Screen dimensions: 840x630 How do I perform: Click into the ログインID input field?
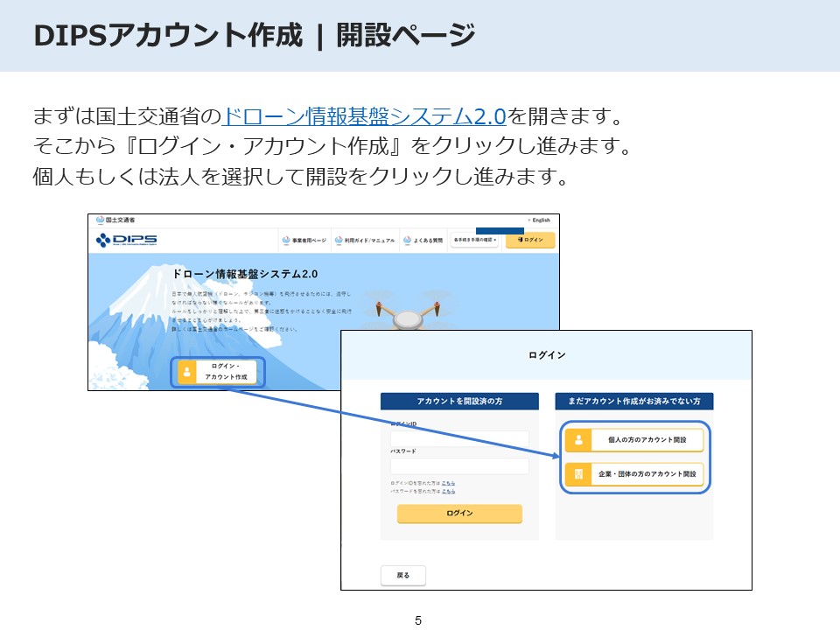459,438
